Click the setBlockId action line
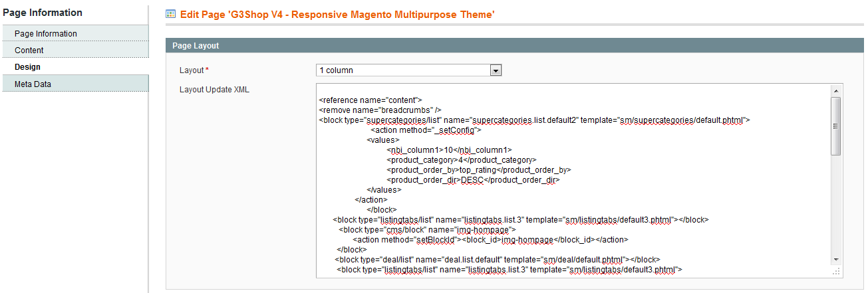The image size is (868, 293). [x=491, y=239]
